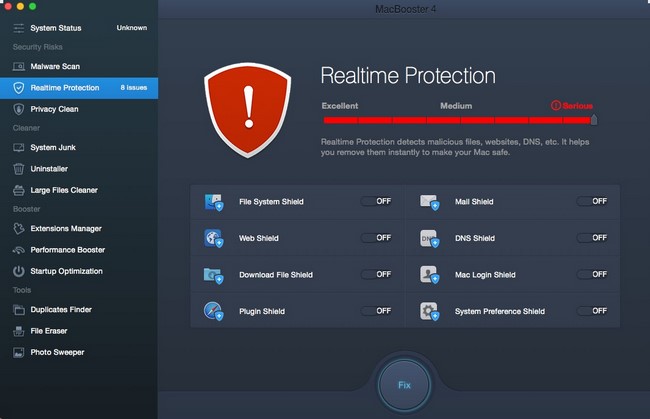Enable the File System Shield toggle

pyautogui.click(x=376, y=201)
